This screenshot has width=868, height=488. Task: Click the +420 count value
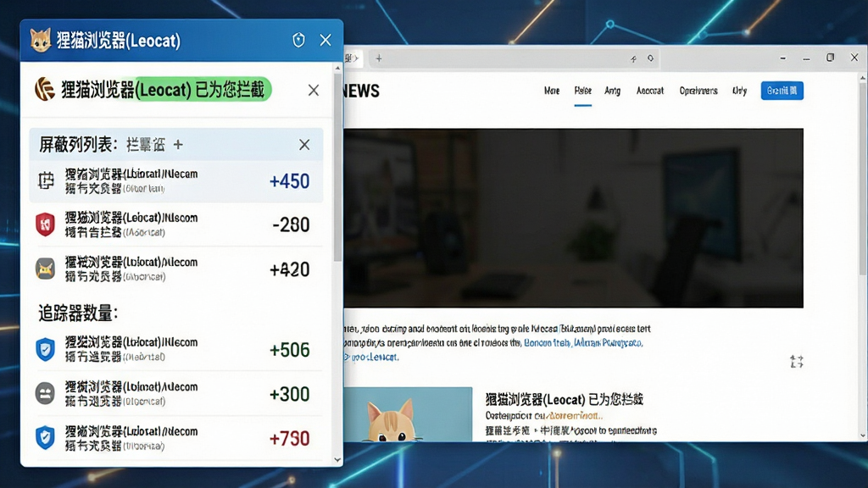click(290, 269)
